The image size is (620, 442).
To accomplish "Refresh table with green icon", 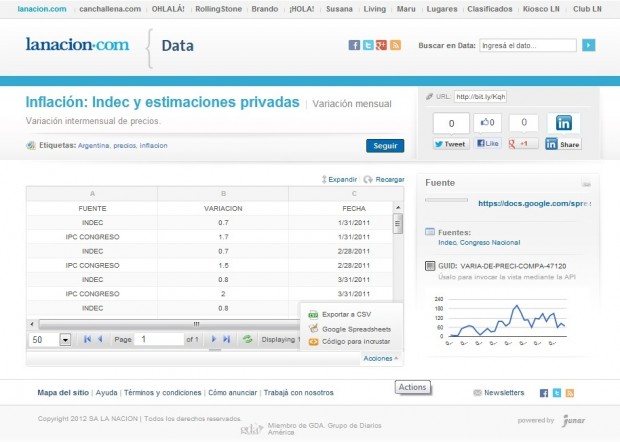I will tap(248, 339).
